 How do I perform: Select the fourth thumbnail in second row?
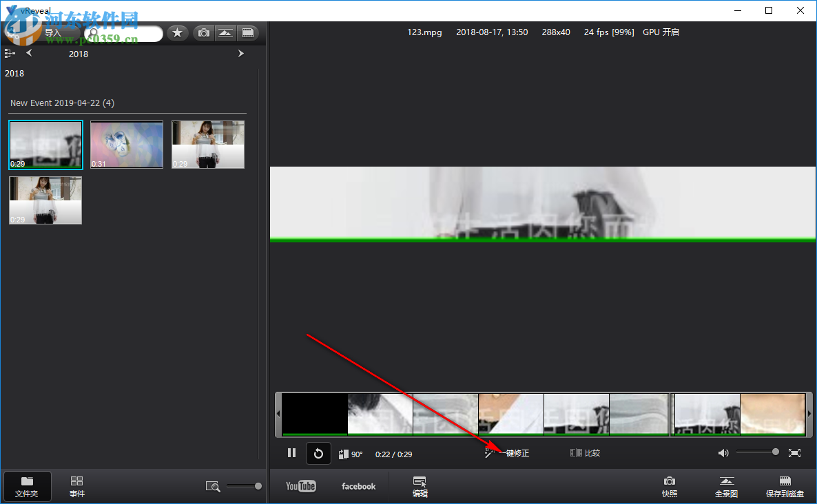[45, 200]
